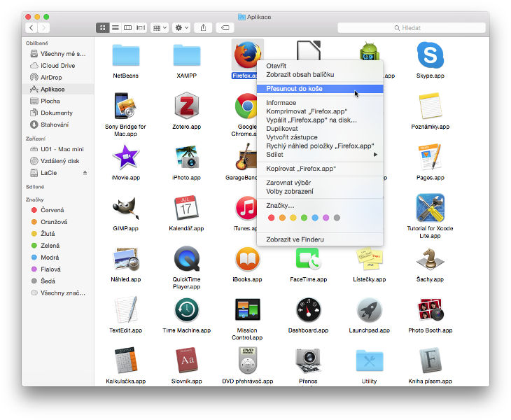Select the Launchpad.app rocket icon
Image resolution: width=511 pixels, height=420 pixels.
(x=369, y=309)
